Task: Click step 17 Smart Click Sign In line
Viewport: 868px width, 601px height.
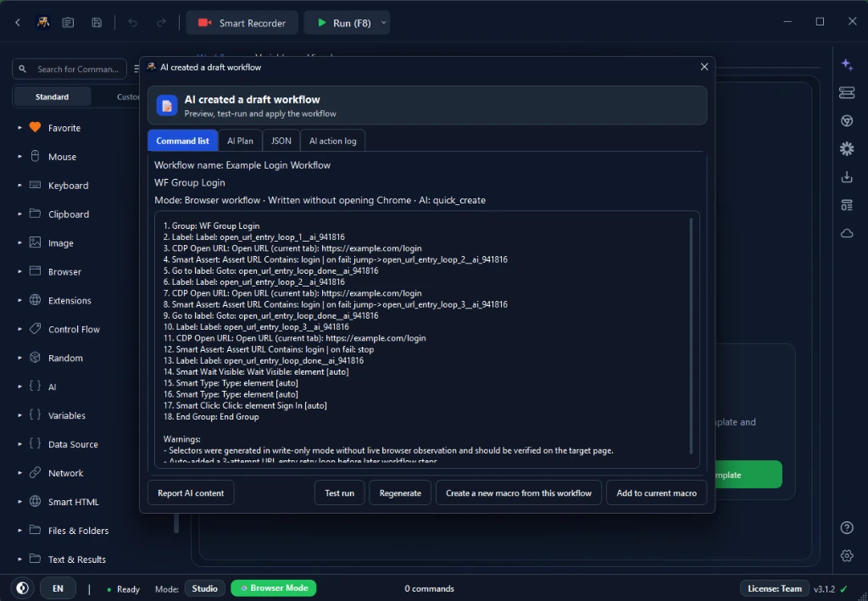Action: pyautogui.click(x=245, y=406)
